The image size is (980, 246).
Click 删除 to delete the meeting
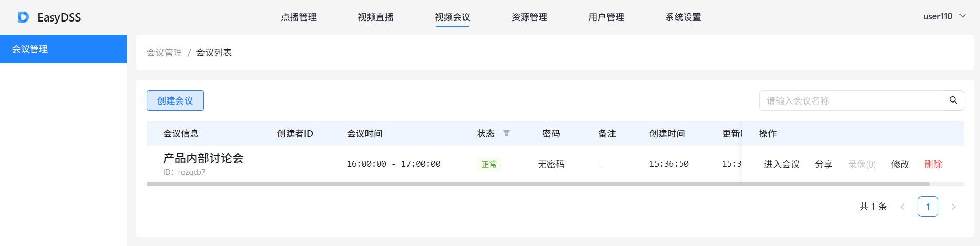(x=933, y=165)
